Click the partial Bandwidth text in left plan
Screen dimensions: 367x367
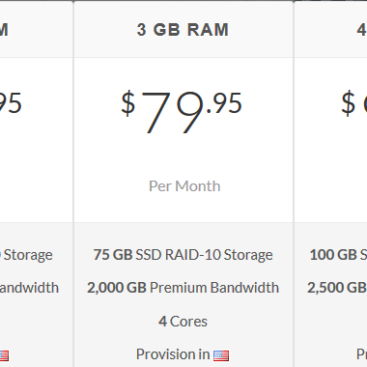[29, 288]
